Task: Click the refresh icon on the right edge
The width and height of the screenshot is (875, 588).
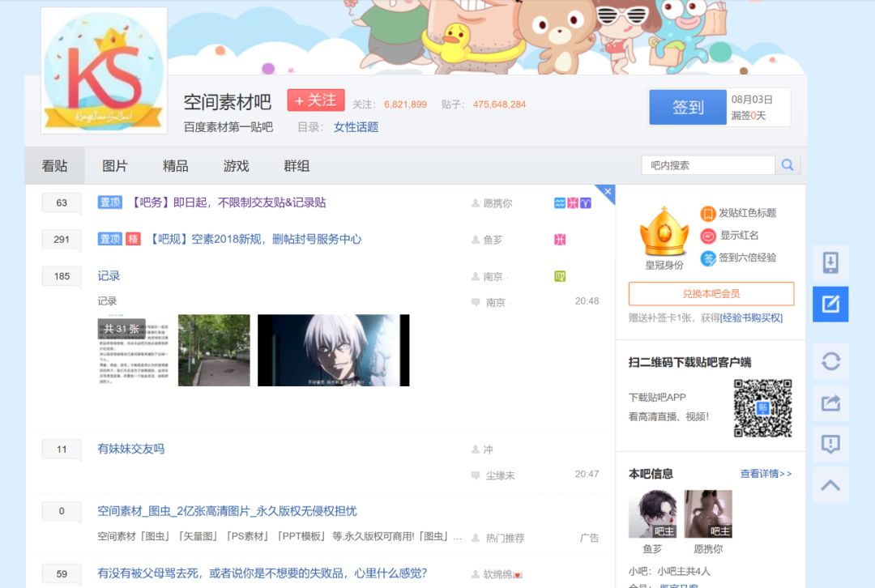Action: [x=830, y=362]
